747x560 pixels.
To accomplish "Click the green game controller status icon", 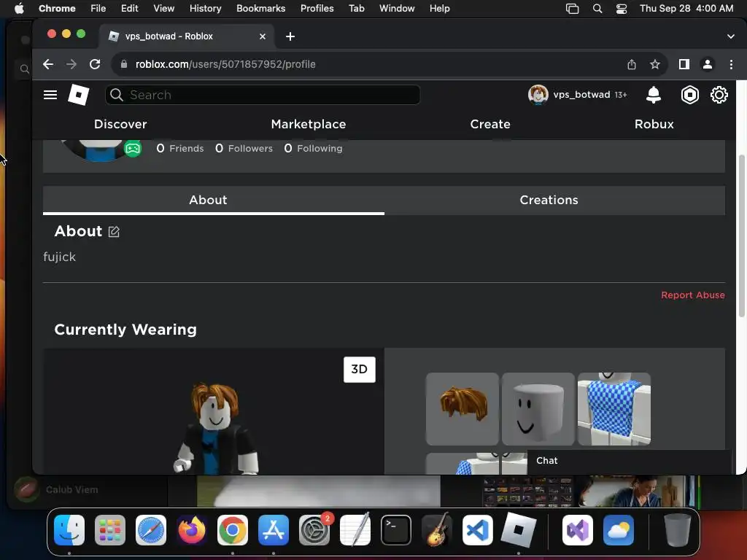I will 133,149.
